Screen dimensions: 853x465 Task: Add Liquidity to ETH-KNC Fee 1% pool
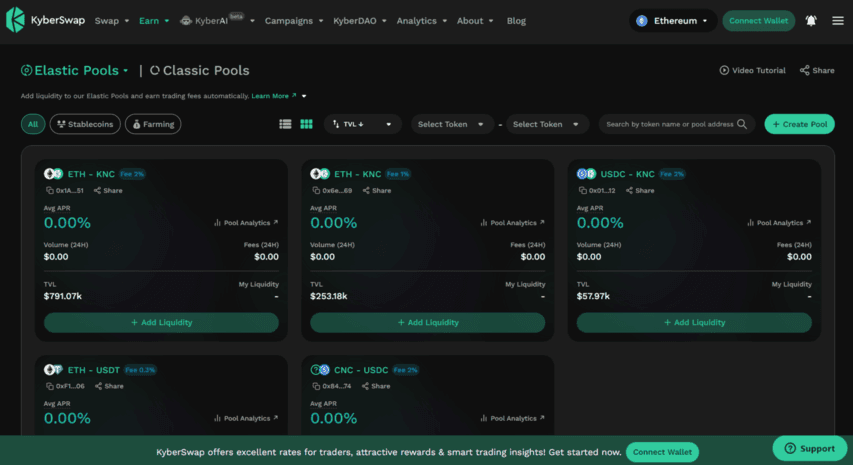[x=428, y=323]
